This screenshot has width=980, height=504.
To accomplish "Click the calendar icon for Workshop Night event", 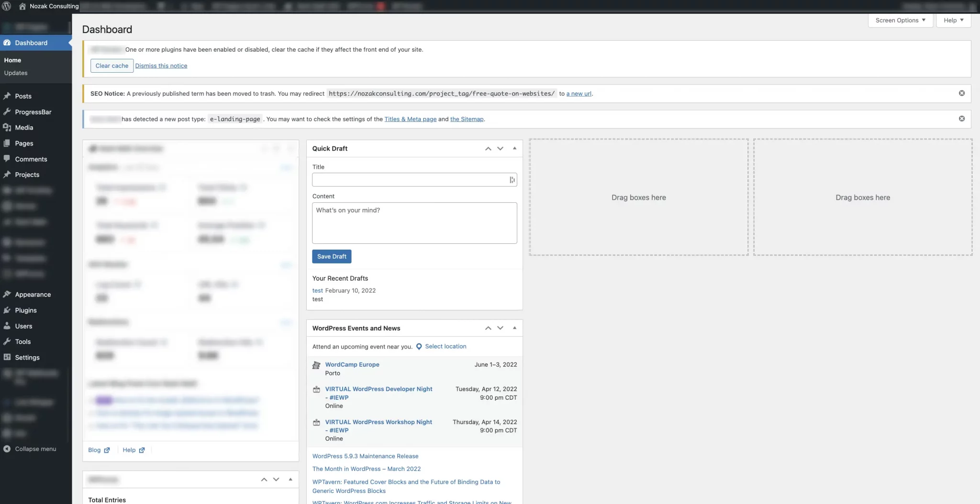I will pos(316,422).
